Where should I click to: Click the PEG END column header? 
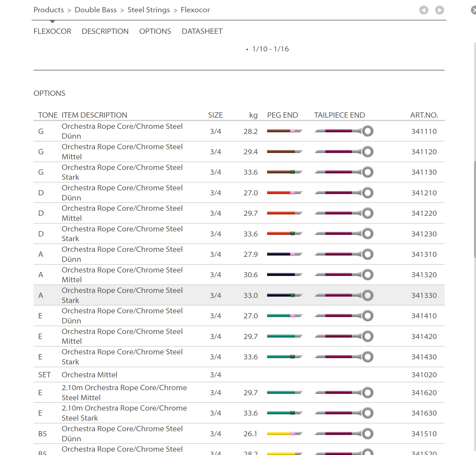(282, 115)
